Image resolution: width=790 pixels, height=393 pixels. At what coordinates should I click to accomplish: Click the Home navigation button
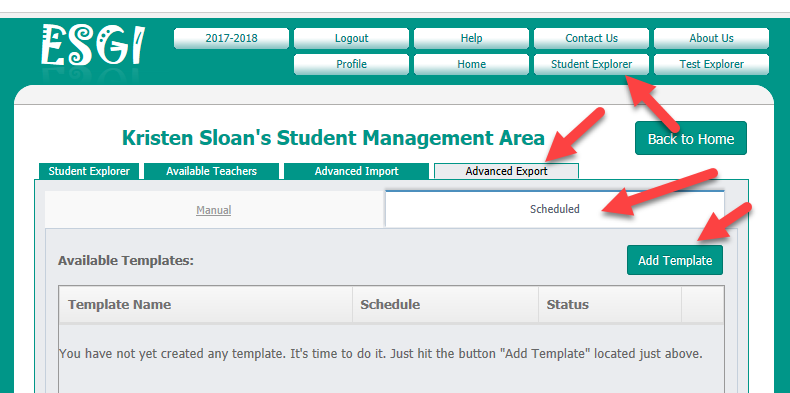pyautogui.click(x=471, y=64)
